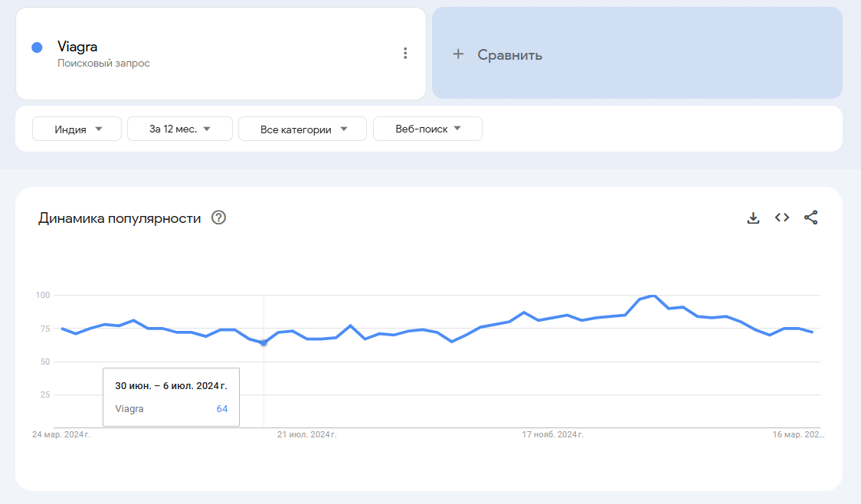Screen dimensions: 861x504
Task: Click the 24 мар. 2024 г. axis label
Action: (x=61, y=434)
